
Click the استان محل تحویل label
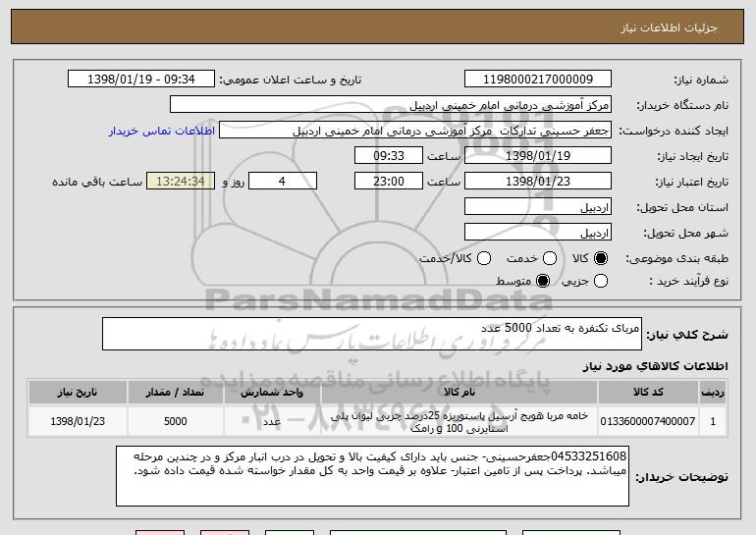point(682,208)
